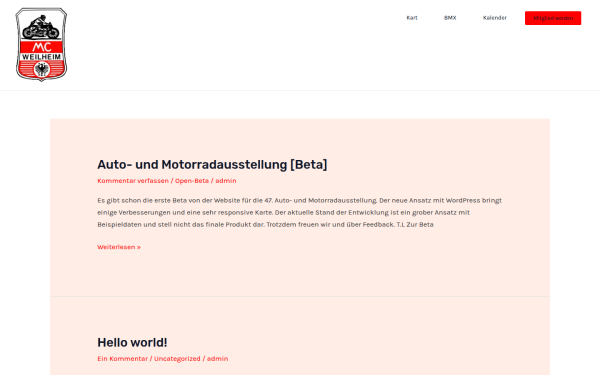Open the Auto- und Motorradausstellung [Beta] post title
The height and width of the screenshot is (375, 600).
pos(212,165)
